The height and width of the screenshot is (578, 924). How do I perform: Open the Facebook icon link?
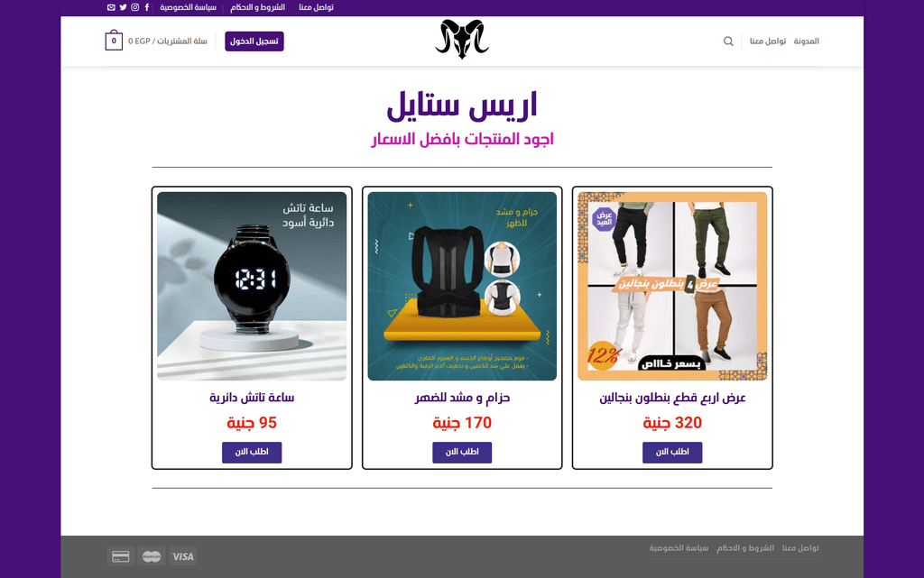[147, 7]
